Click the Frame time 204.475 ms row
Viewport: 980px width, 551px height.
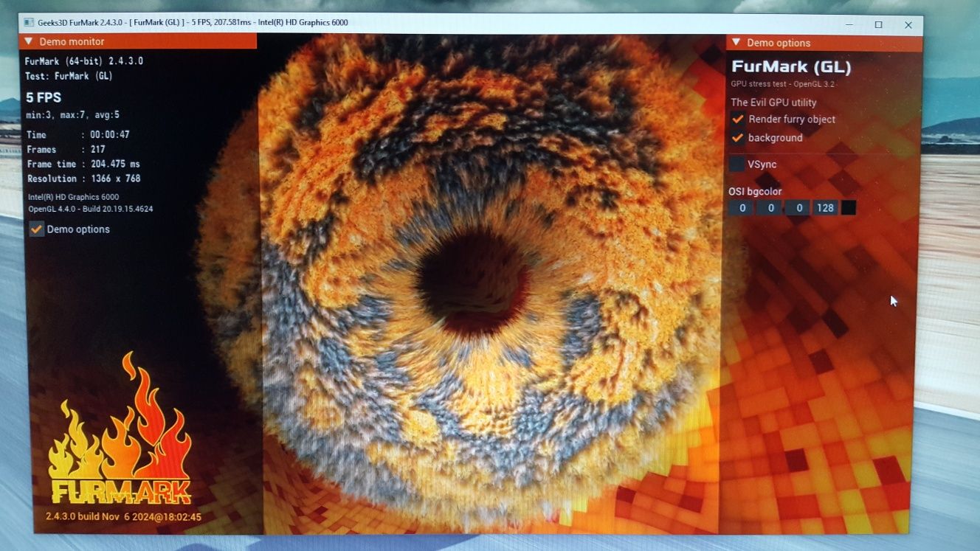83,164
